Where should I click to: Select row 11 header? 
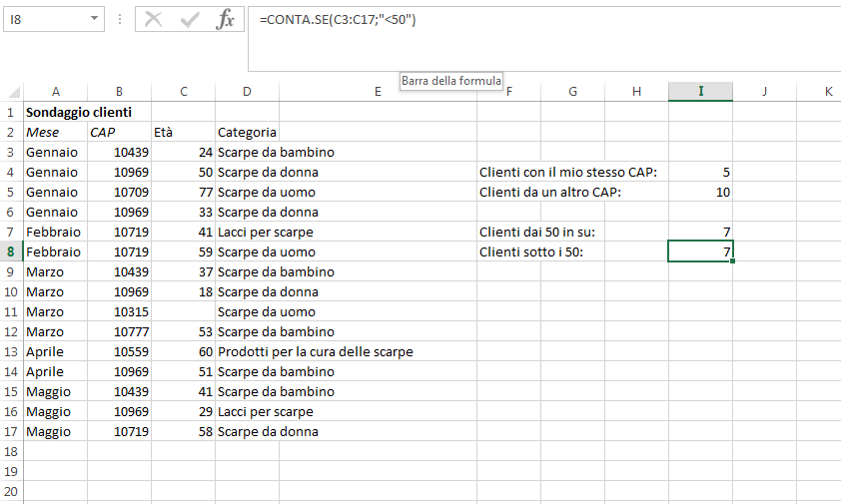(11, 312)
